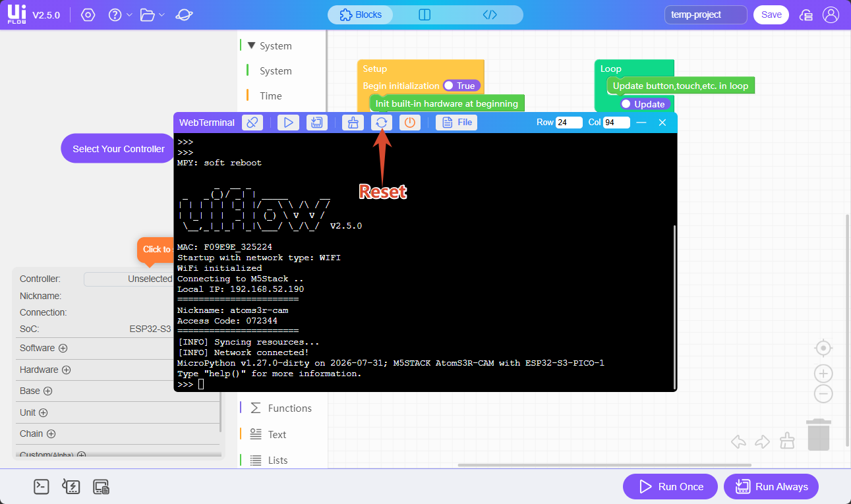Select the Update button,touch,etc. block
Screen dimensions: 851x504
coord(680,86)
